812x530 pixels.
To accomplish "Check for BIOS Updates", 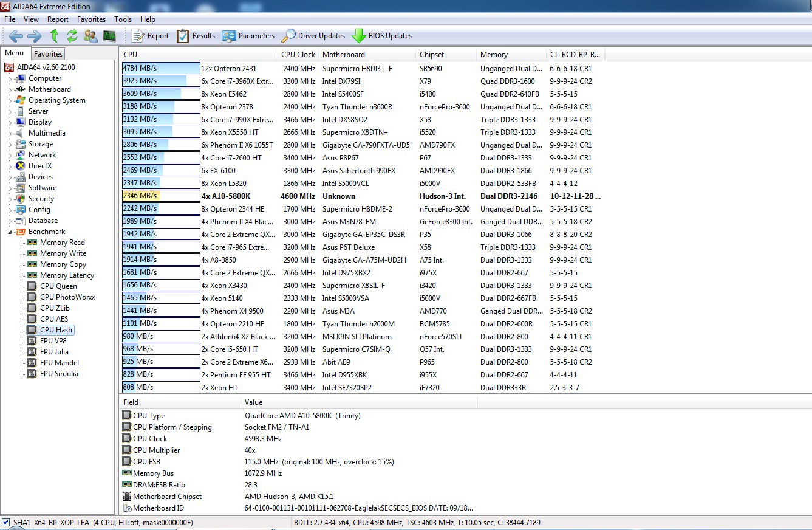I will 382,36.
